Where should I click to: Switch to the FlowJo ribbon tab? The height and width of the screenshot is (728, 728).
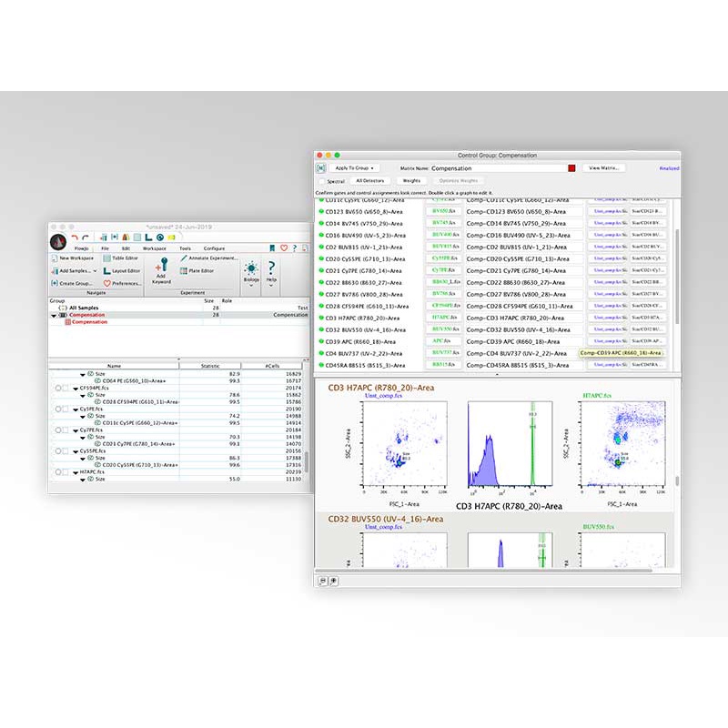coord(81,248)
